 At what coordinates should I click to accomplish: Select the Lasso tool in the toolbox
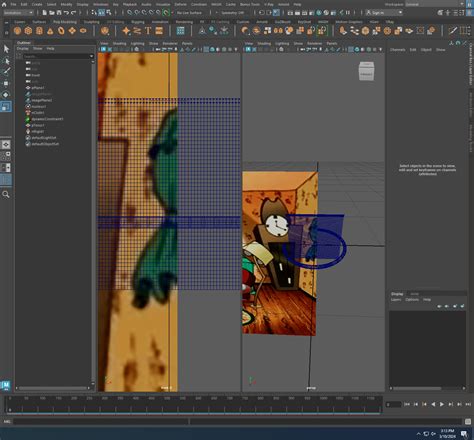pos(6,61)
